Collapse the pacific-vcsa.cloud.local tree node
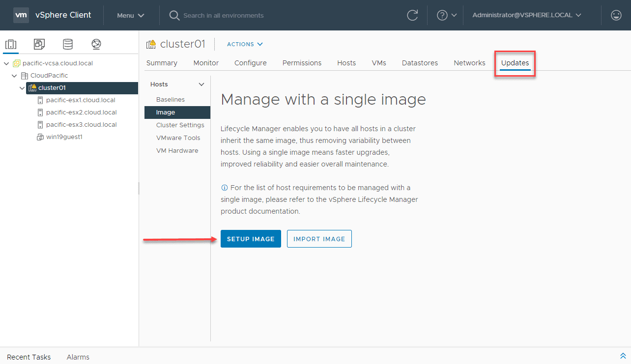The height and width of the screenshot is (364, 631). 6,63
